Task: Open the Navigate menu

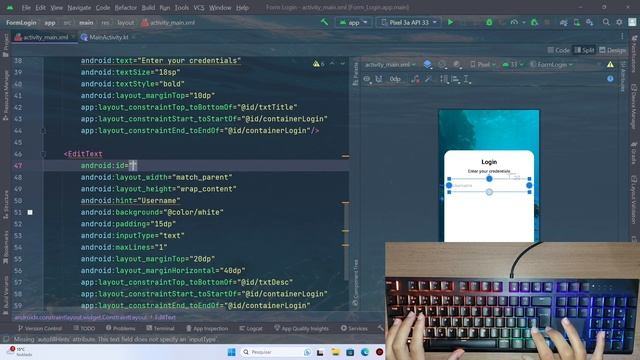Action: coord(79,7)
